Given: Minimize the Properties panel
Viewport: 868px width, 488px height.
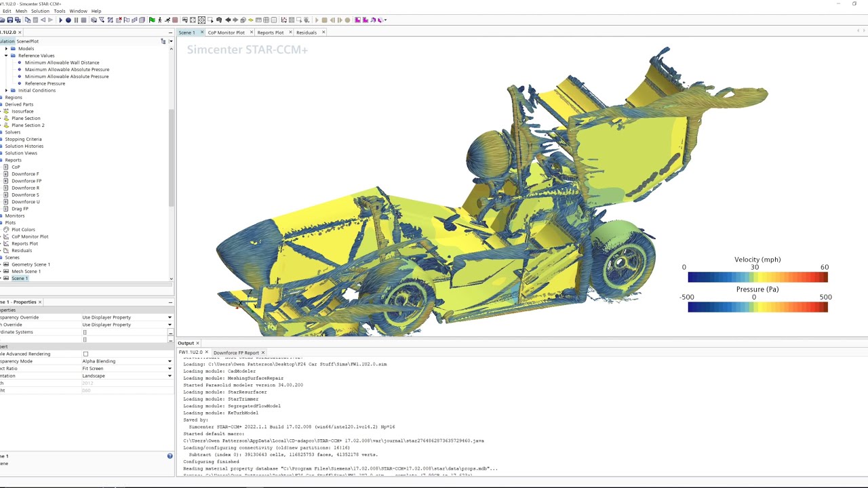Looking at the screenshot, I should pos(170,302).
